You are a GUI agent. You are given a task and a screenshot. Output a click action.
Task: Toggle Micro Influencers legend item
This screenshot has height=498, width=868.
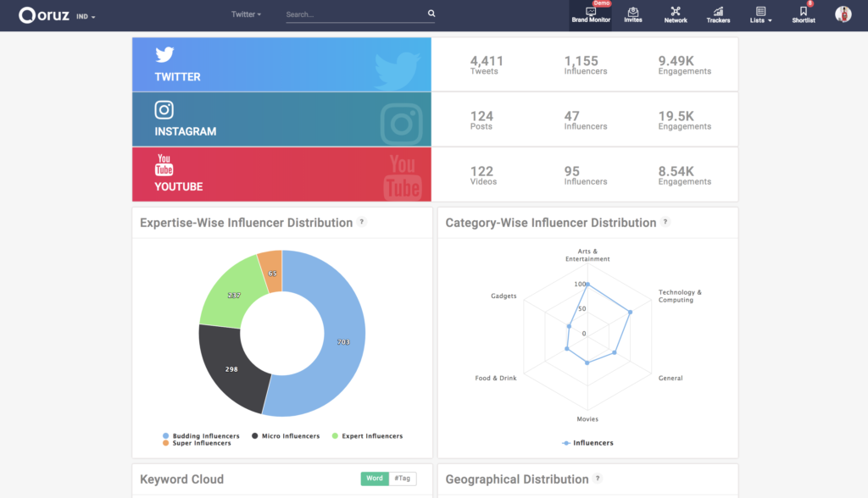pyautogui.click(x=286, y=436)
